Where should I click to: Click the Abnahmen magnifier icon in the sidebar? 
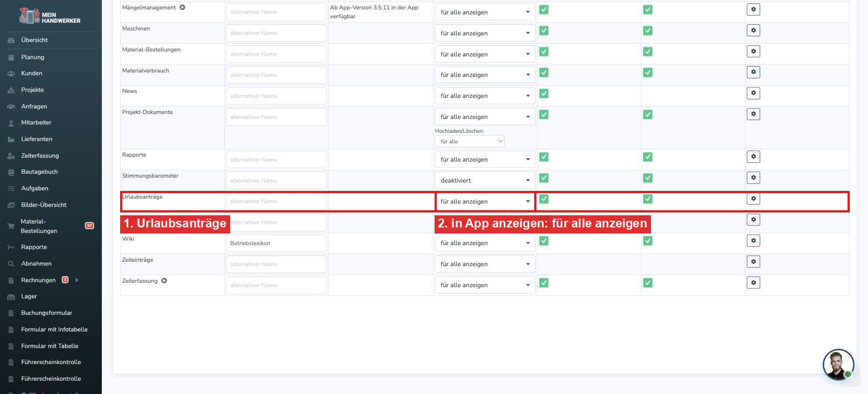tap(11, 264)
